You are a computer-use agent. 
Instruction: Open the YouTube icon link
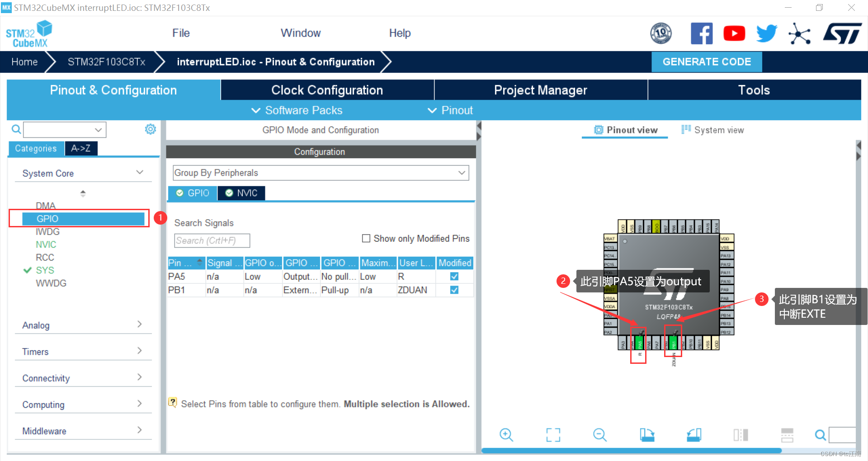[734, 33]
